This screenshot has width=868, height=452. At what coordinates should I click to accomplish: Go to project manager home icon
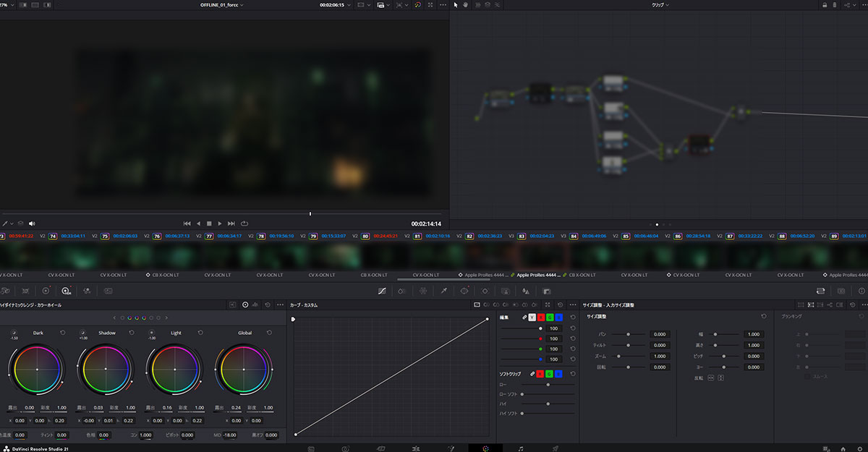coord(843,448)
